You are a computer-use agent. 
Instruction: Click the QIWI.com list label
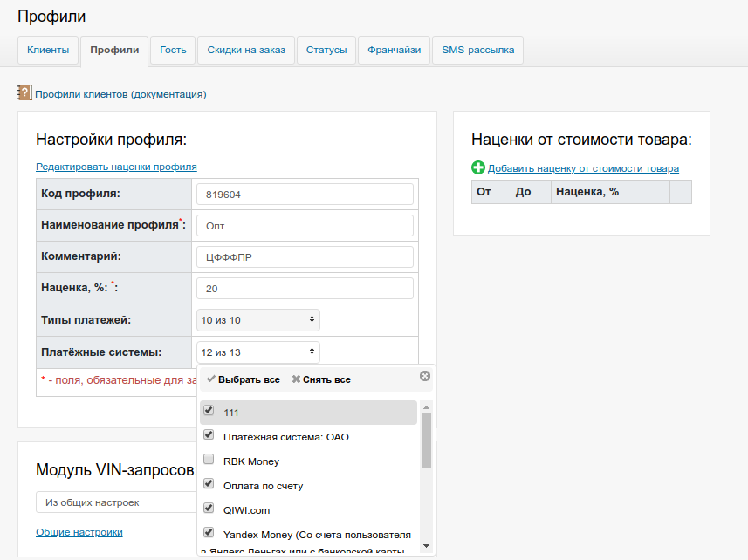pyautogui.click(x=247, y=510)
